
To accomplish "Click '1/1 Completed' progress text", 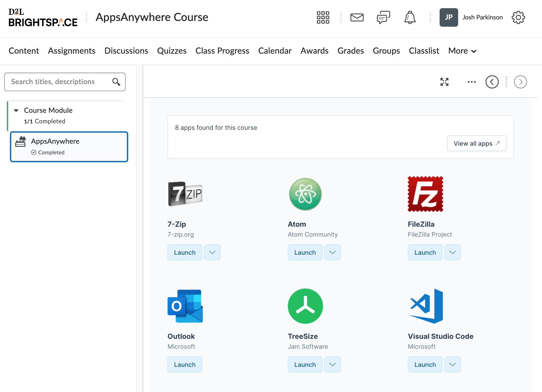I will coord(44,121).
